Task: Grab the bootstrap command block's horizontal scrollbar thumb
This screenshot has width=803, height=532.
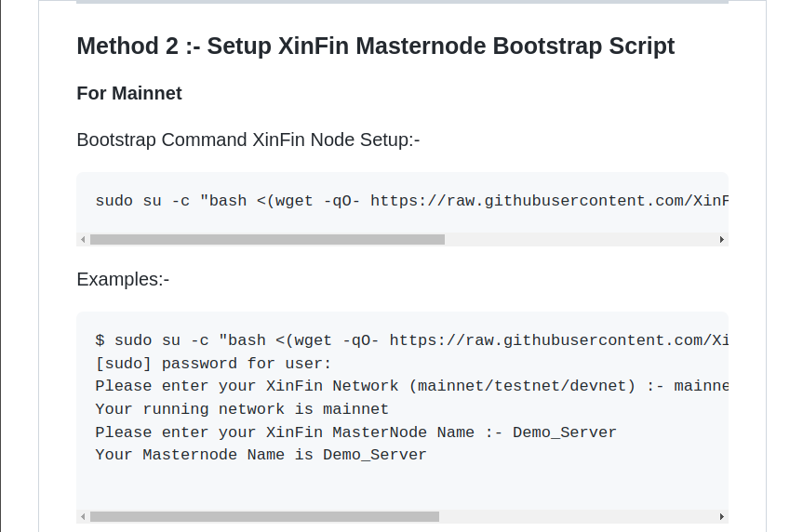Action: click(267, 239)
